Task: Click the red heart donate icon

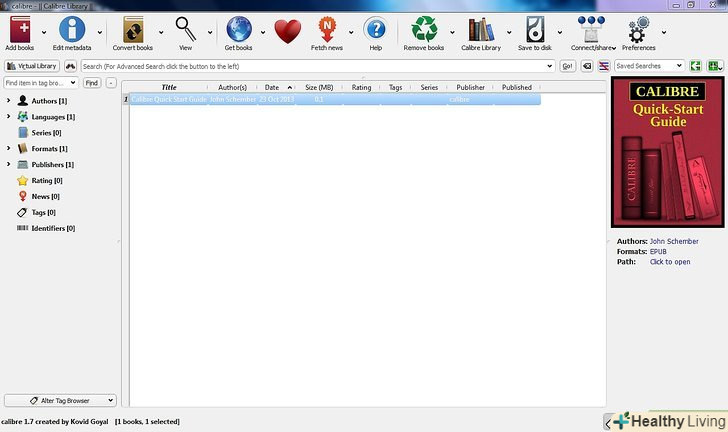Action: (288, 32)
